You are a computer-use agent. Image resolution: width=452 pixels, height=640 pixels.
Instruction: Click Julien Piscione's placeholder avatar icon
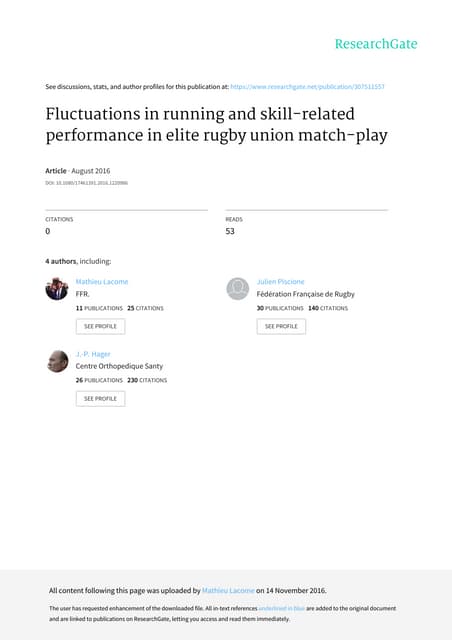(238, 289)
